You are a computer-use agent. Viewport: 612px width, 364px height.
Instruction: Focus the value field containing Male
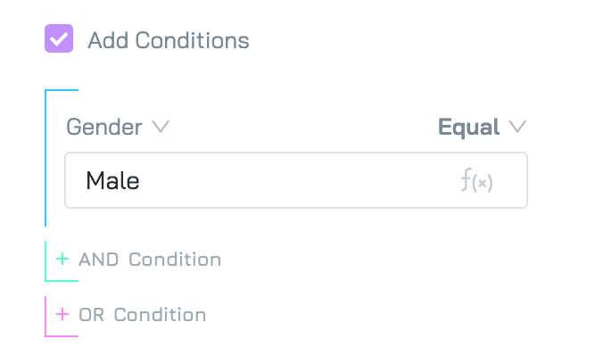[x=296, y=180]
